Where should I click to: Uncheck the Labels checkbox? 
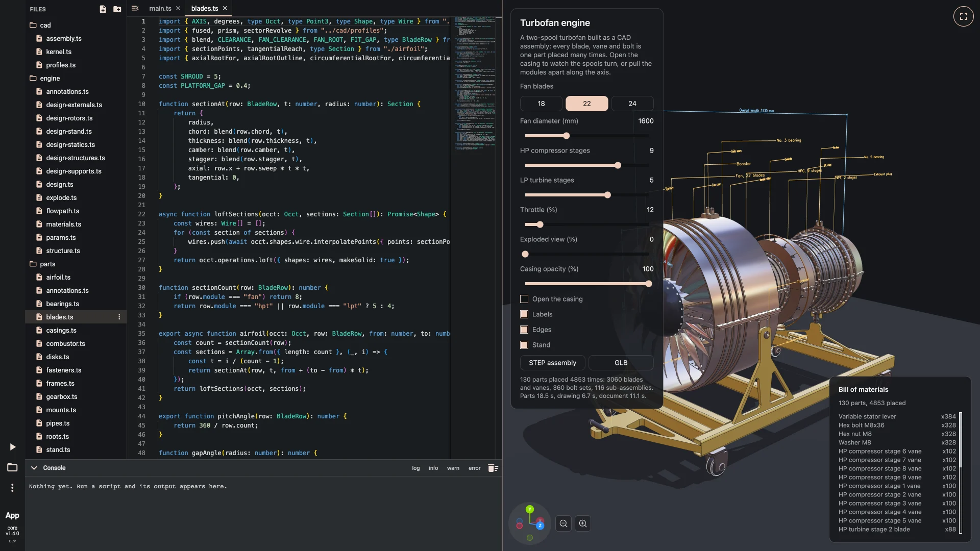524,314
